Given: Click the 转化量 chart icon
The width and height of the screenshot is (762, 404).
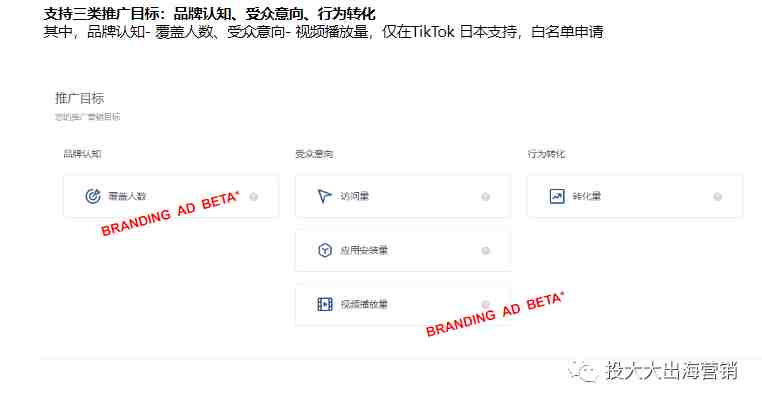Looking at the screenshot, I should pyautogui.click(x=557, y=196).
